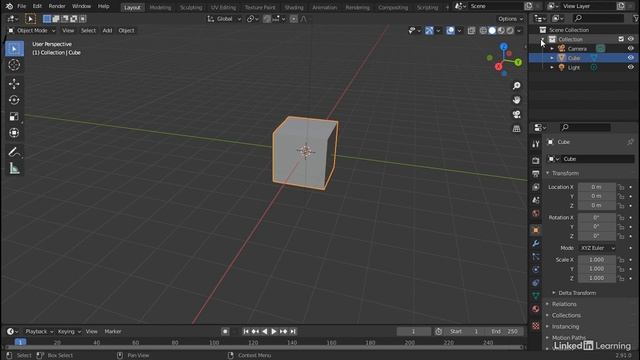Image resolution: width=640 pixels, height=360 pixels.
Task: Open the Edit menu
Action: pos(37,6)
